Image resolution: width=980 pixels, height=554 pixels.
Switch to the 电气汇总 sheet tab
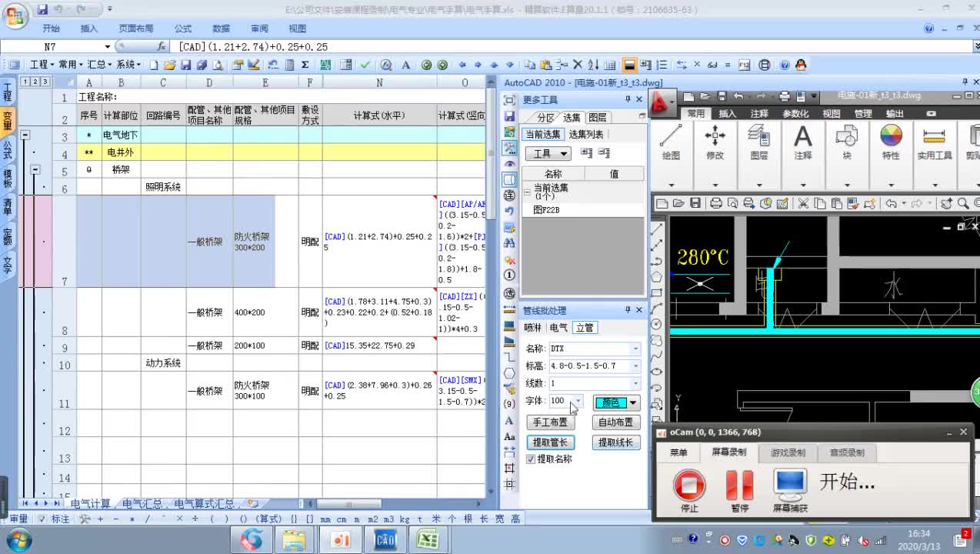tap(143, 504)
